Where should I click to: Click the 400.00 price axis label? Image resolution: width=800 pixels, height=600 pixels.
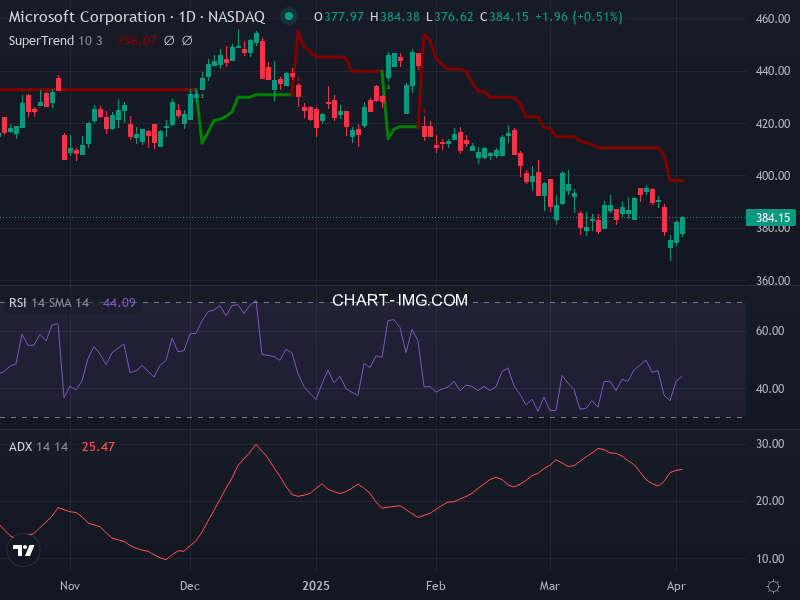click(x=773, y=176)
